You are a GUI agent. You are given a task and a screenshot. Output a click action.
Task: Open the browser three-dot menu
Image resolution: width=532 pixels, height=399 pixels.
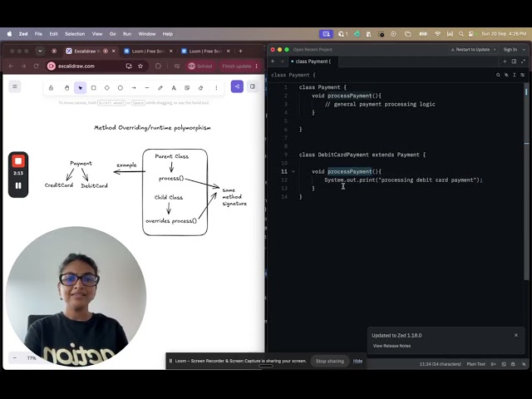(x=257, y=66)
